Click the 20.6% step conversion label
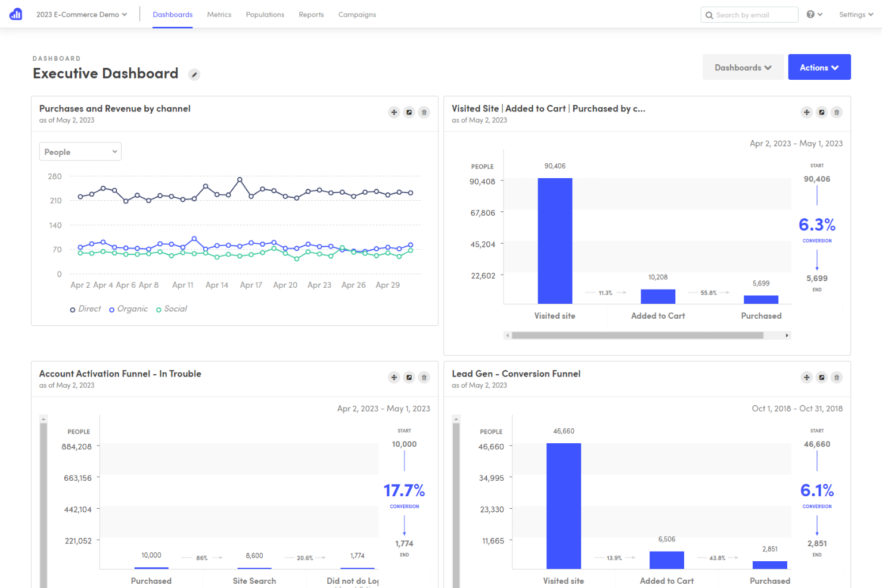The image size is (882, 588). [305, 558]
